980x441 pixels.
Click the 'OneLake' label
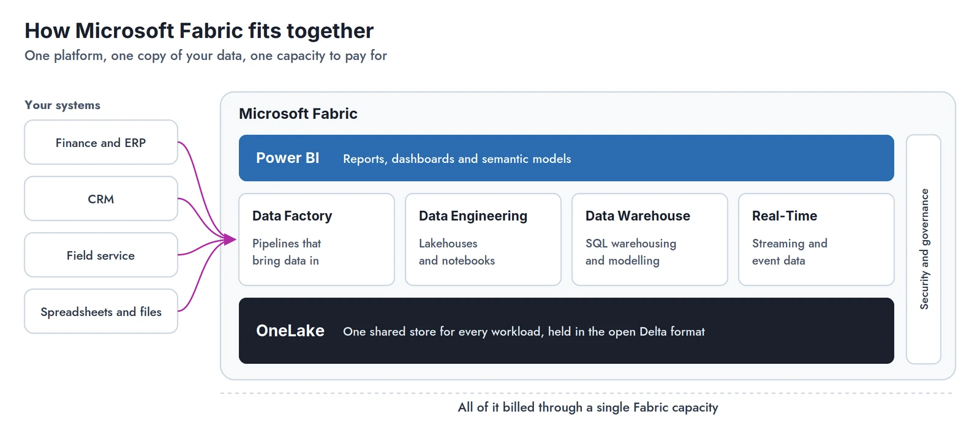[290, 331]
